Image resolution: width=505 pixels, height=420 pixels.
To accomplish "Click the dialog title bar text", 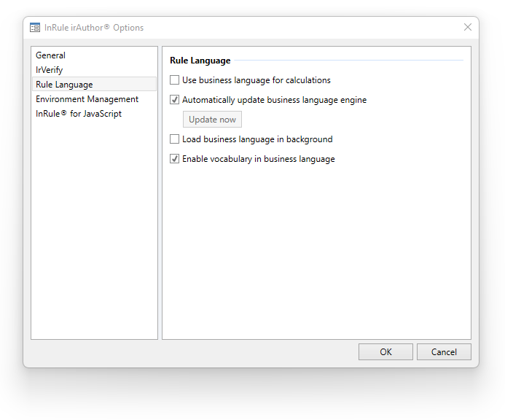I will click(94, 28).
